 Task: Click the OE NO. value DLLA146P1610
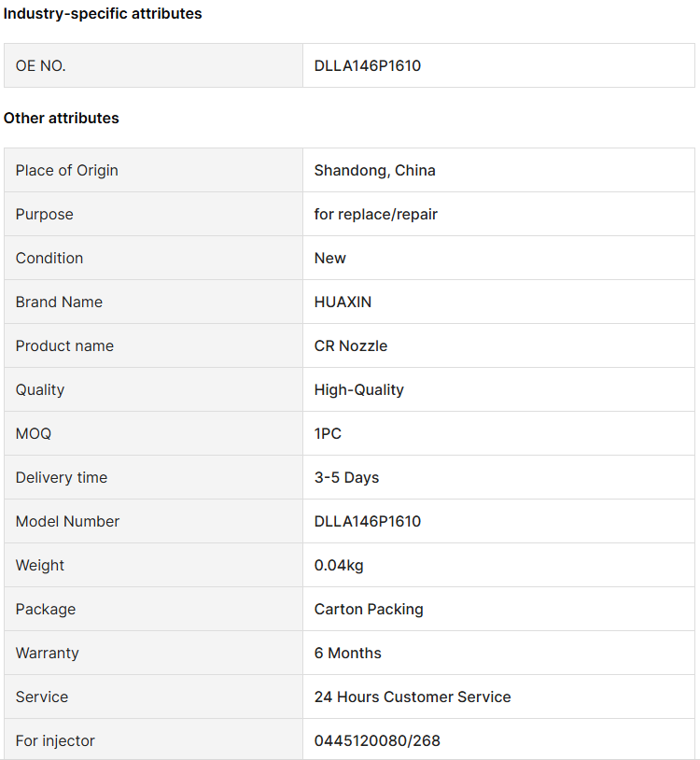click(368, 65)
